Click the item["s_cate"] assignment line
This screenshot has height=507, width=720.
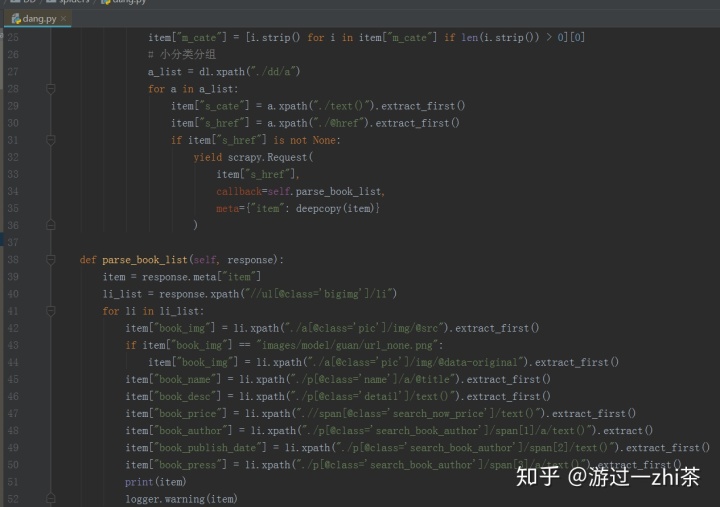318,106
